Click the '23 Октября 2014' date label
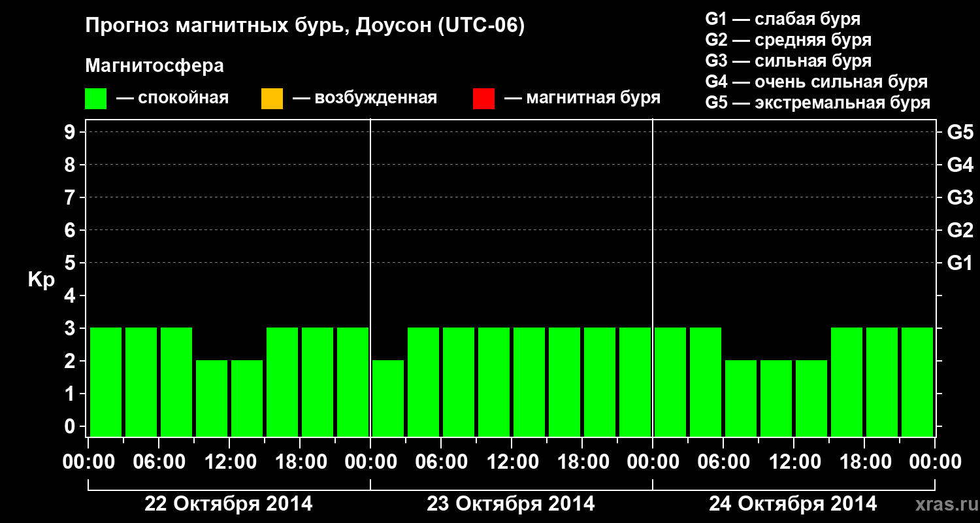This screenshot has height=523, width=980. [511, 504]
